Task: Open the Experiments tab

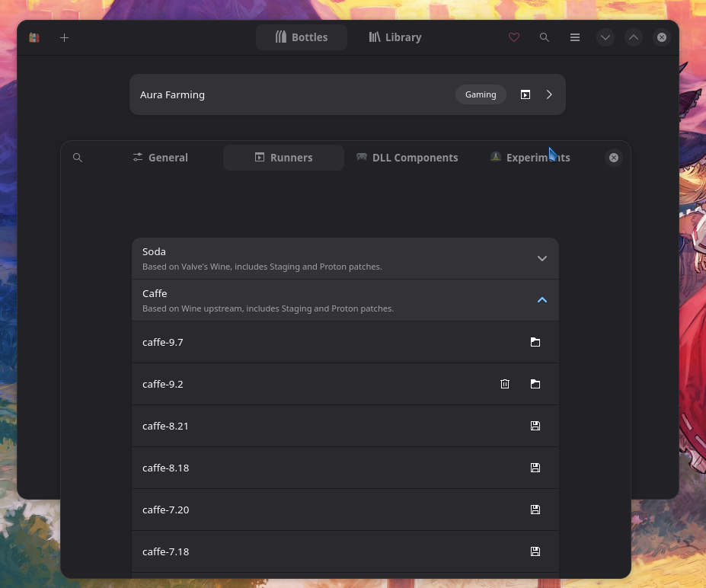Action: pyautogui.click(x=530, y=158)
